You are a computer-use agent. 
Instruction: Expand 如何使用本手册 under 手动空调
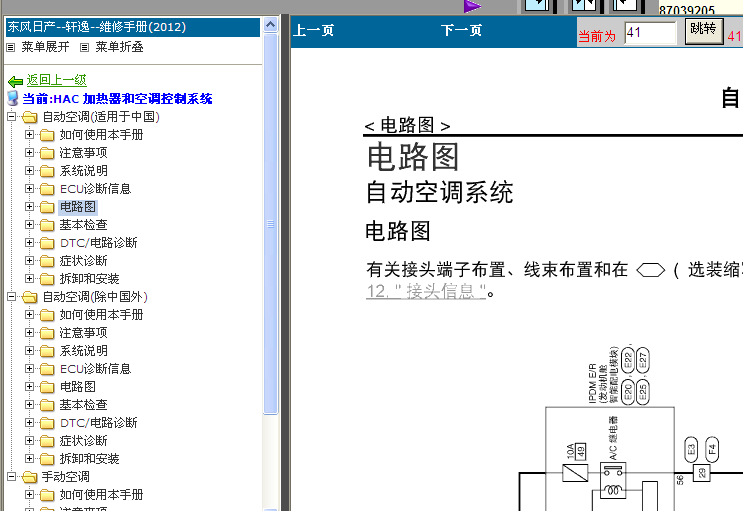[x=29, y=494]
